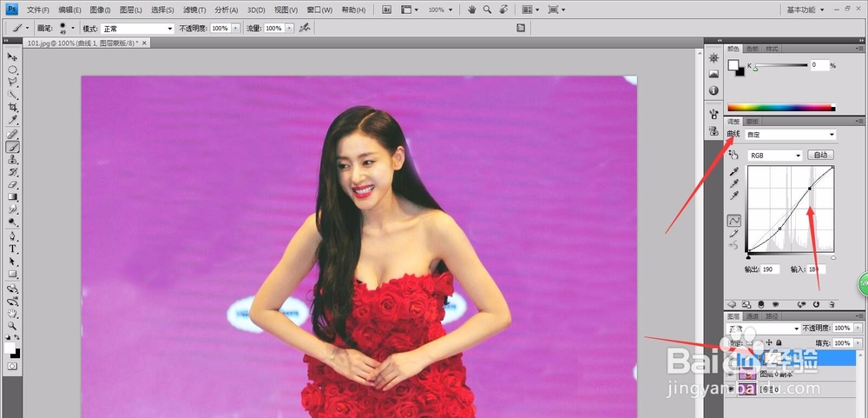
Task: Select the Magic Wand tool
Action: pos(12,94)
